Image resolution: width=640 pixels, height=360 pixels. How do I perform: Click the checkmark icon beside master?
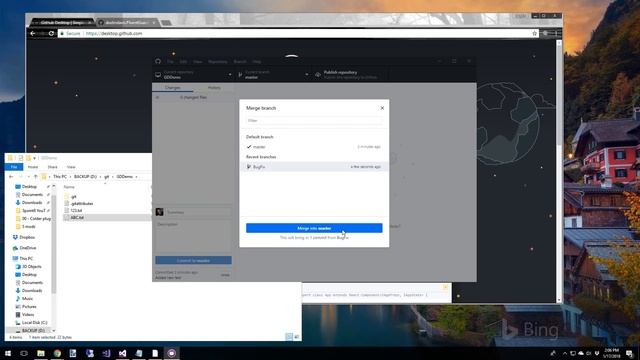(x=249, y=147)
